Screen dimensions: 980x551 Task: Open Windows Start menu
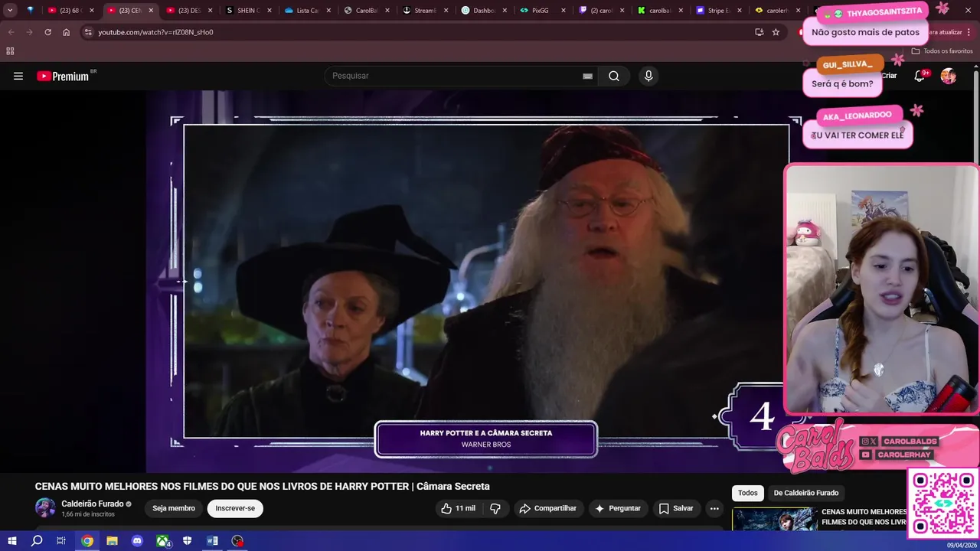(12, 541)
